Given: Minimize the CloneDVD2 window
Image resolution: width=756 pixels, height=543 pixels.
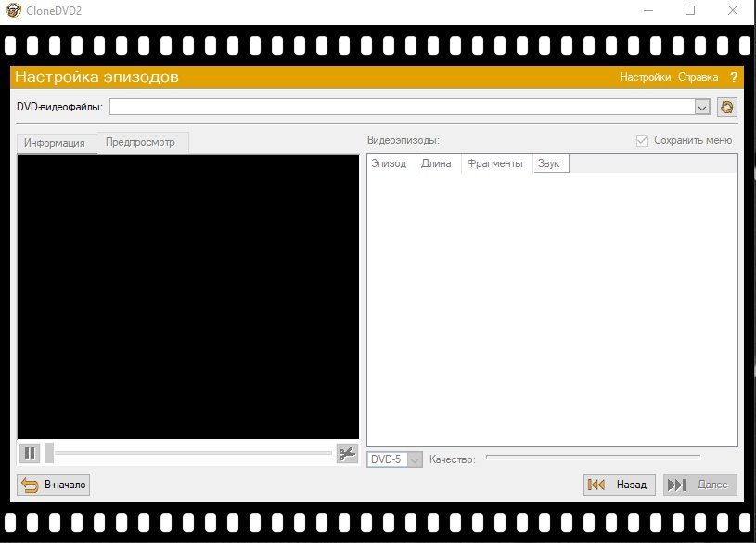Looking at the screenshot, I should click(x=648, y=10).
